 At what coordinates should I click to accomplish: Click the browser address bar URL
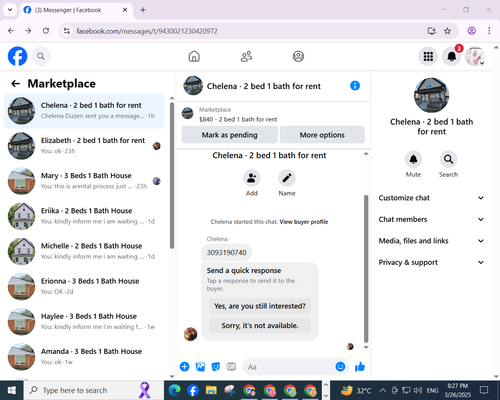point(147,31)
